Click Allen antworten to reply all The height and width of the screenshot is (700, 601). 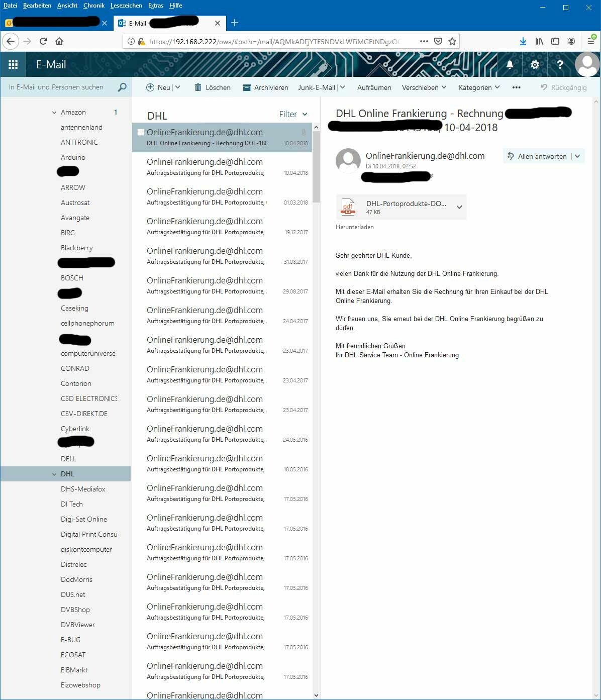pos(537,156)
